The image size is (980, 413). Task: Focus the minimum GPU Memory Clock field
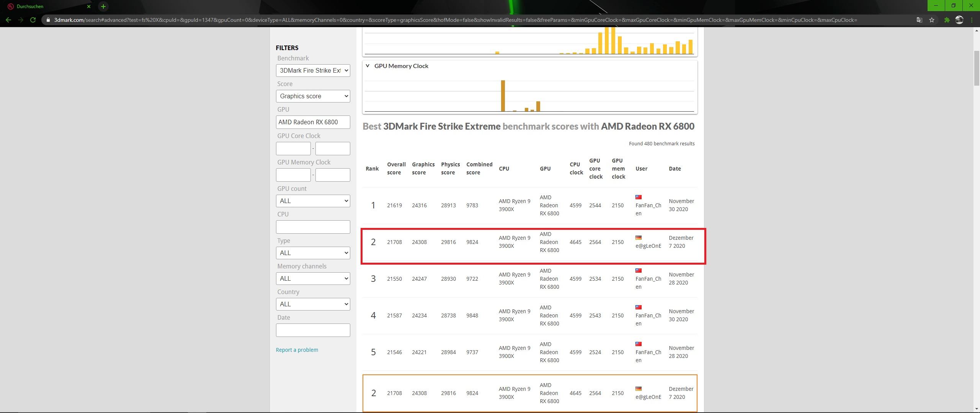click(293, 175)
